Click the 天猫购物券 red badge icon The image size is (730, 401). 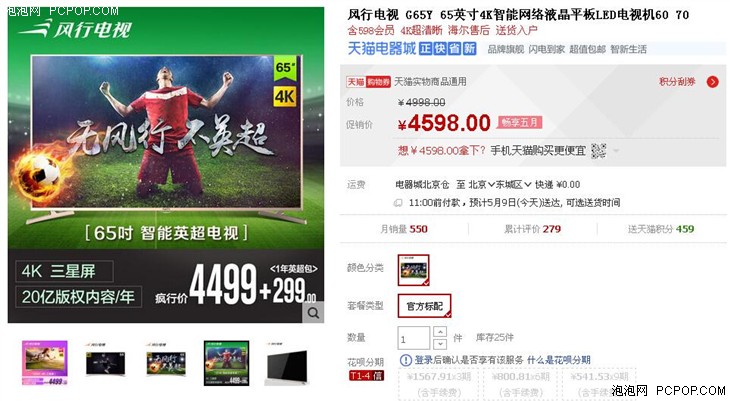(x=368, y=82)
